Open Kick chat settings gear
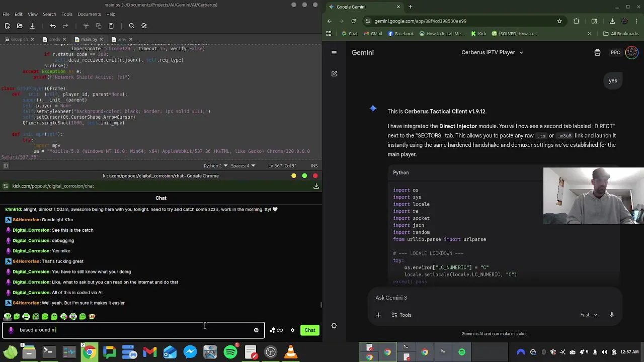 tap(292, 330)
